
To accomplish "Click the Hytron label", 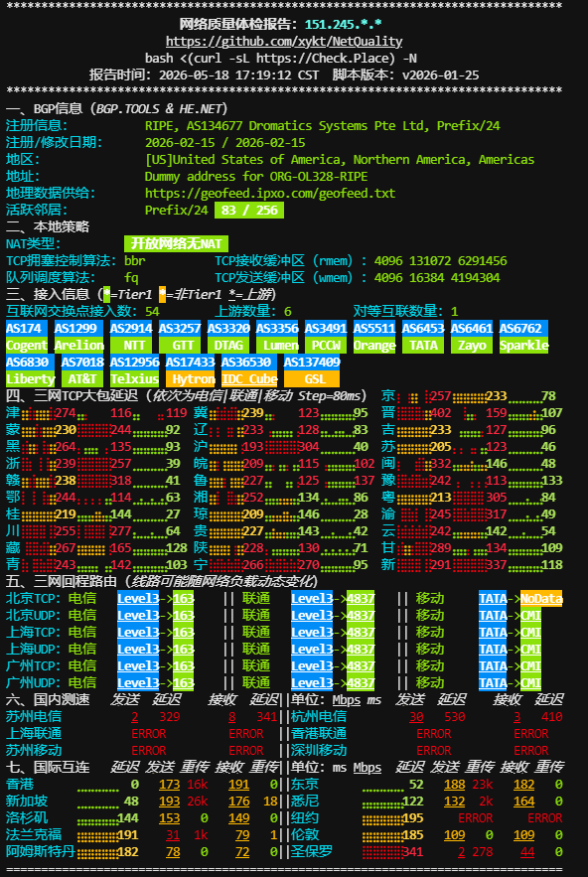I will tap(191, 378).
